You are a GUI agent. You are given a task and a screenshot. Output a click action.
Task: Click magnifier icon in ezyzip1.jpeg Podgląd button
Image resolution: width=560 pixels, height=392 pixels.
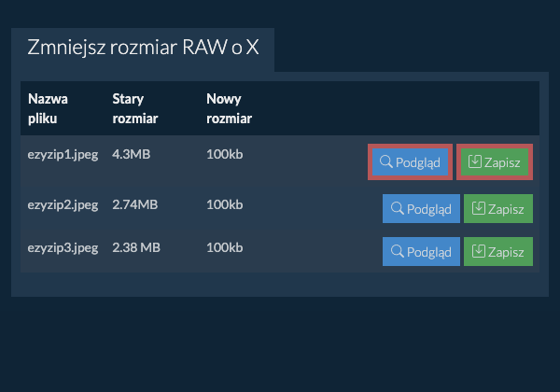point(385,162)
